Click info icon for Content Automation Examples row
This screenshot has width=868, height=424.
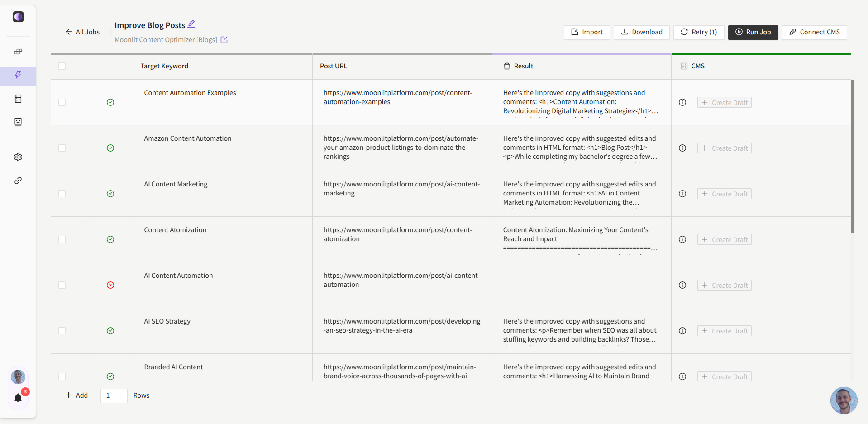(682, 102)
